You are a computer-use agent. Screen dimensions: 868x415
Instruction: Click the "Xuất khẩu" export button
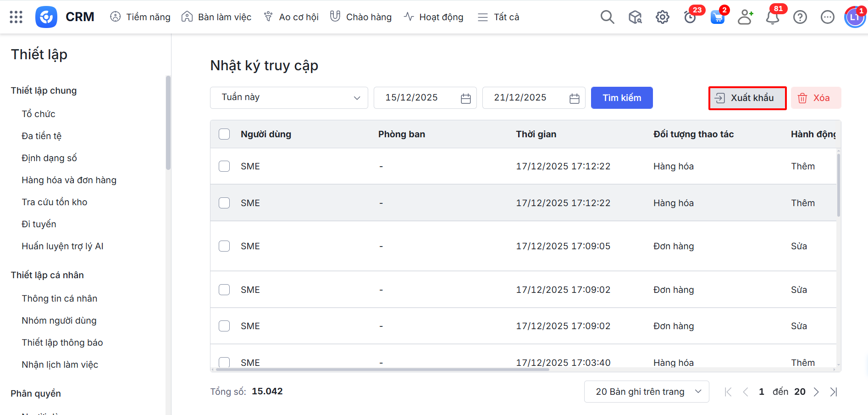(x=747, y=98)
